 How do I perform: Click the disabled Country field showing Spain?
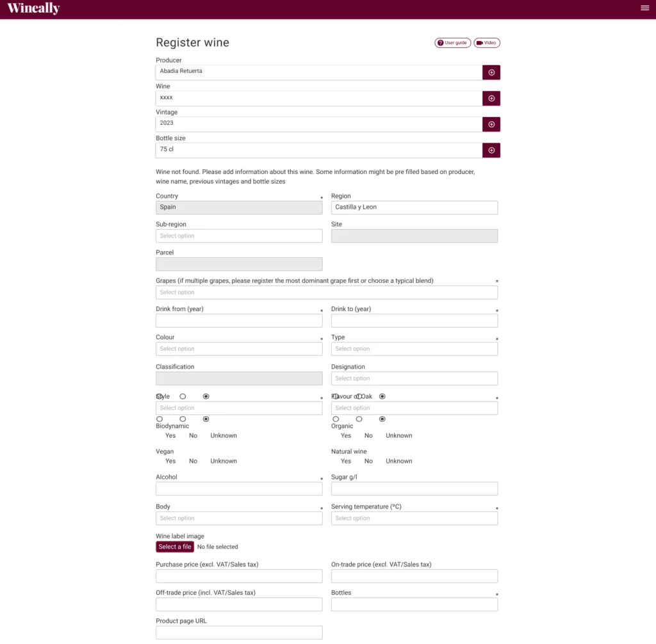click(239, 207)
